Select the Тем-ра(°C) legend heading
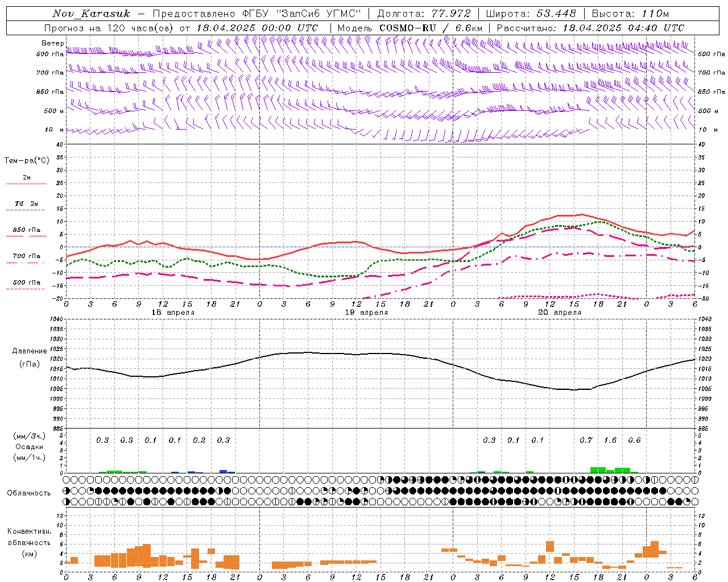 coord(27,161)
